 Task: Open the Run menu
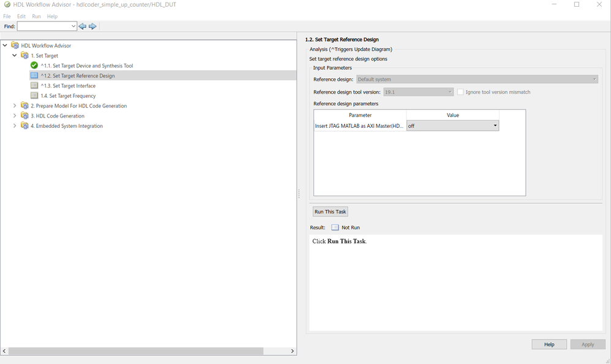[x=36, y=17]
